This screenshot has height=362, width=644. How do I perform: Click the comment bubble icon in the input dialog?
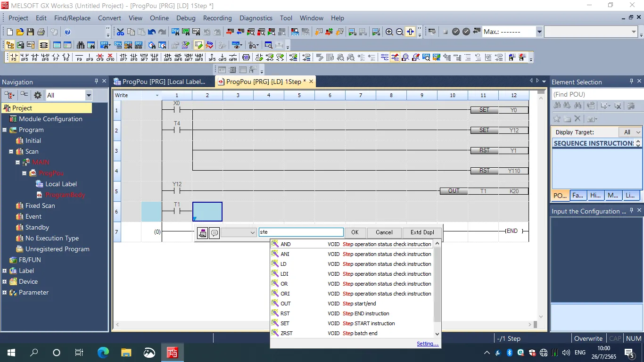click(214, 232)
